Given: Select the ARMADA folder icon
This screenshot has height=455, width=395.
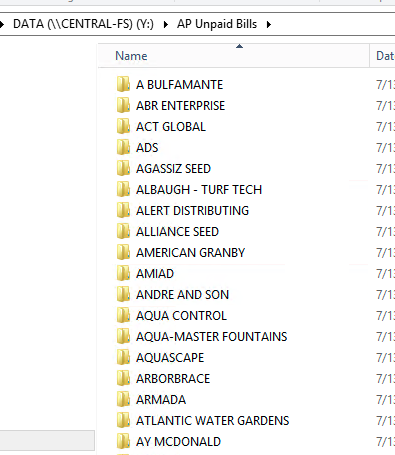Looking at the screenshot, I should coord(123,399).
